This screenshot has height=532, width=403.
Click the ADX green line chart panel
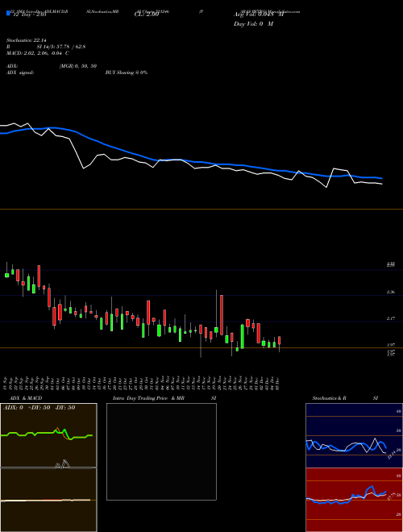(x=48, y=435)
